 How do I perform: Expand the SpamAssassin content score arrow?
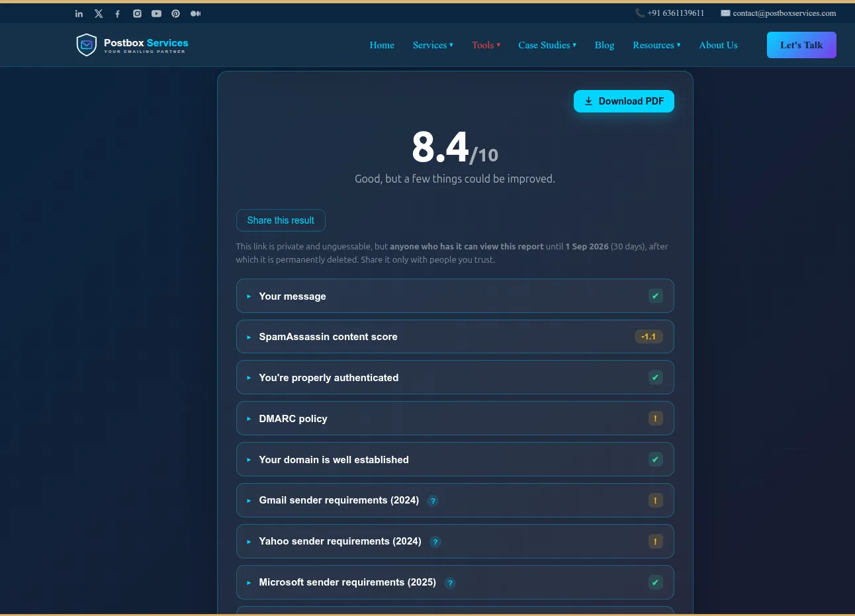pyautogui.click(x=249, y=337)
